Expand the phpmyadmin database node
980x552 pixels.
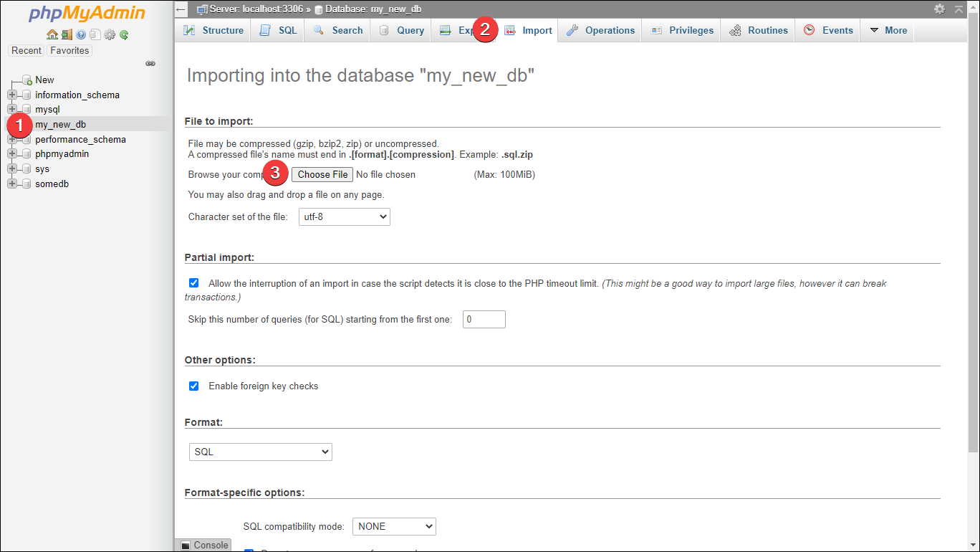pyautogui.click(x=12, y=153)
